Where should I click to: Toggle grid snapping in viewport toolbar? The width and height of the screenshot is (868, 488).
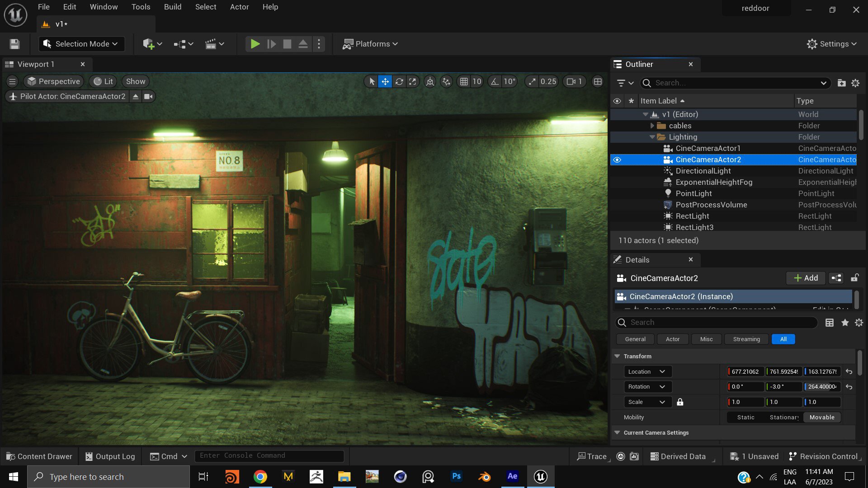pyautogui.click(x=464, y=82)
